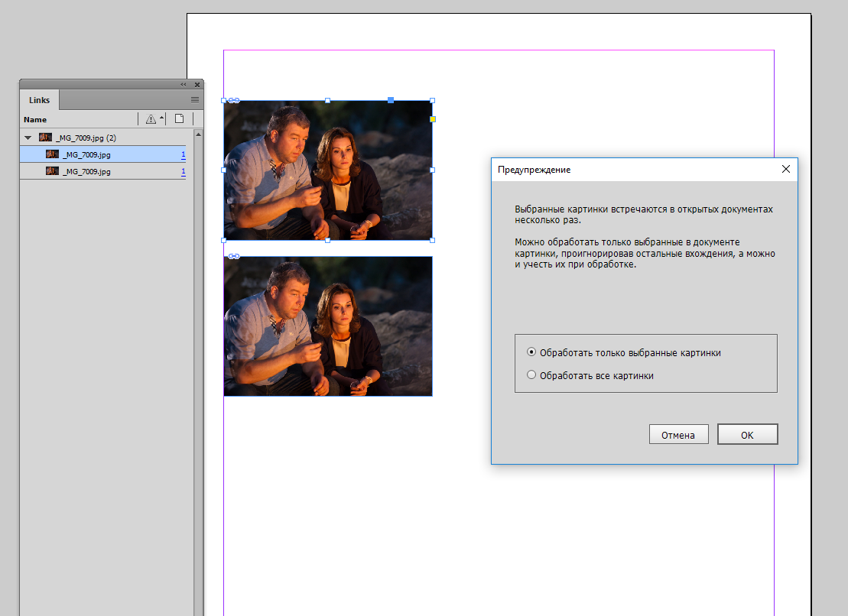Click yellow live corners square on frame
848x616 pixels.
coord(433,119)
